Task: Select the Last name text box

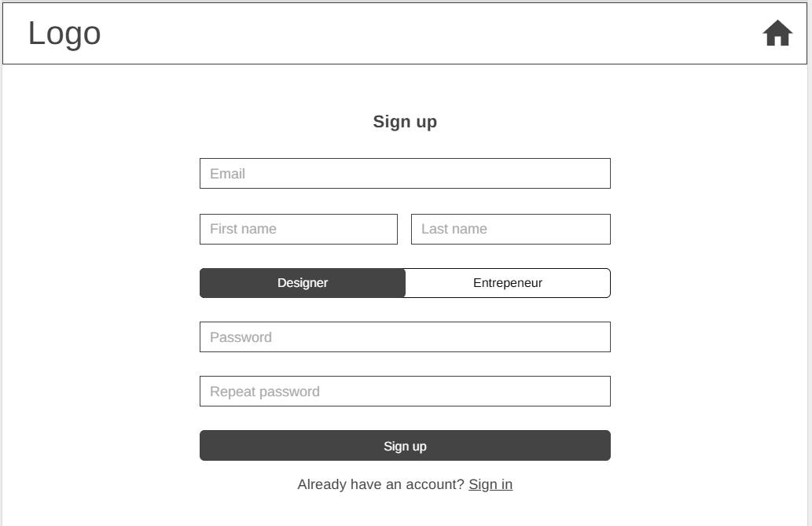Action: click(510, 230)
